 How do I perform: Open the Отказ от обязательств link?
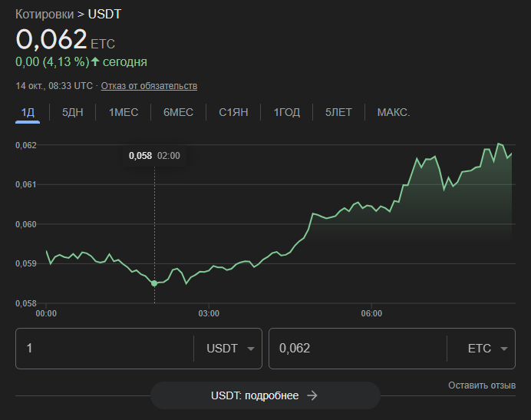149,85
